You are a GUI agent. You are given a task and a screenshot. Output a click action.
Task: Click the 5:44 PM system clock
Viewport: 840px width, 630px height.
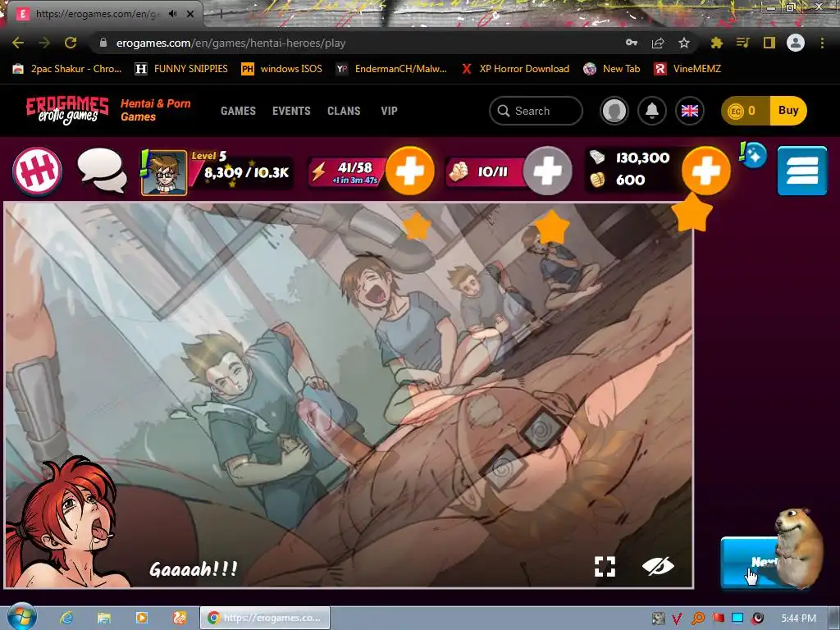(x=799, y=619)
